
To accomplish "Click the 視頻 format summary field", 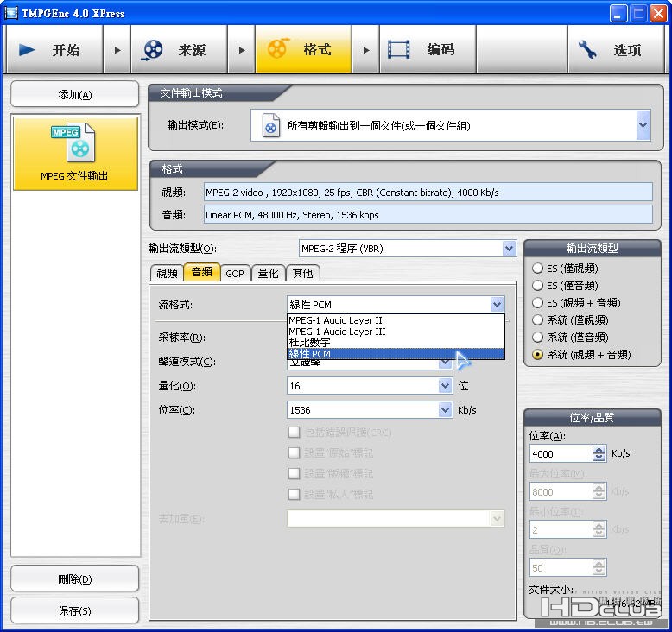I will point(428,192).
